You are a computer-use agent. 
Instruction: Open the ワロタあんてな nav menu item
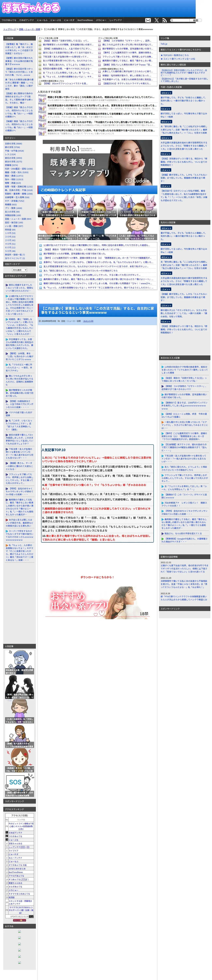pyautogui.click(x=9, y=20)
